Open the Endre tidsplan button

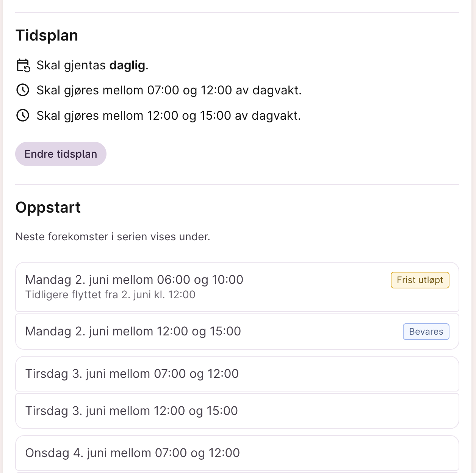click(x=61, y=154)
